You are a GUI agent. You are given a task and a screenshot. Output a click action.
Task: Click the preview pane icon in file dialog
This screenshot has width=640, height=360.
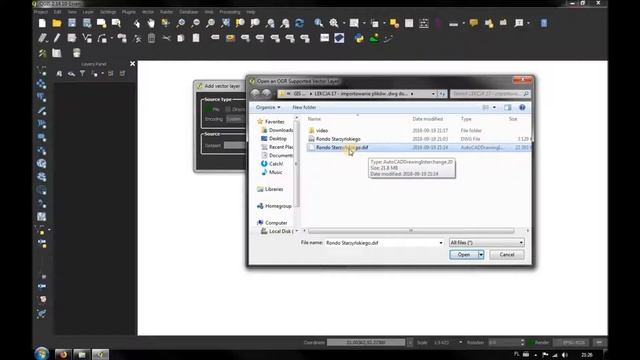(507, 107)
